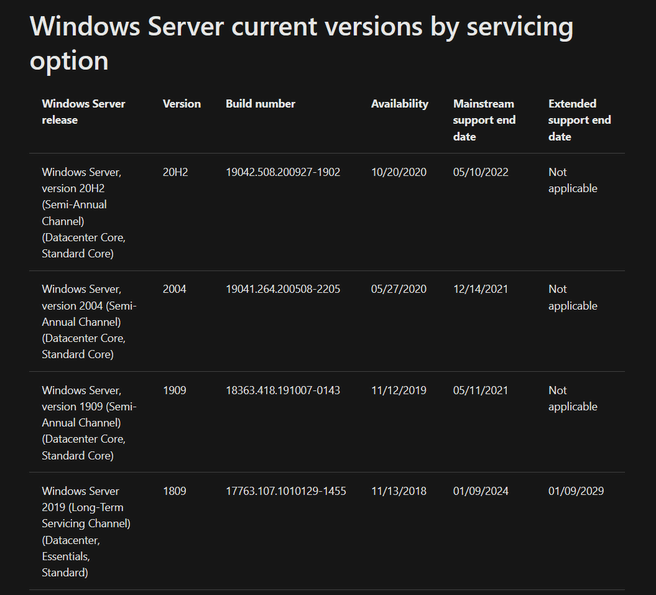Select availability date 11/13/2018
Viewport: 656px width, 595px height.
pos(399,491)
